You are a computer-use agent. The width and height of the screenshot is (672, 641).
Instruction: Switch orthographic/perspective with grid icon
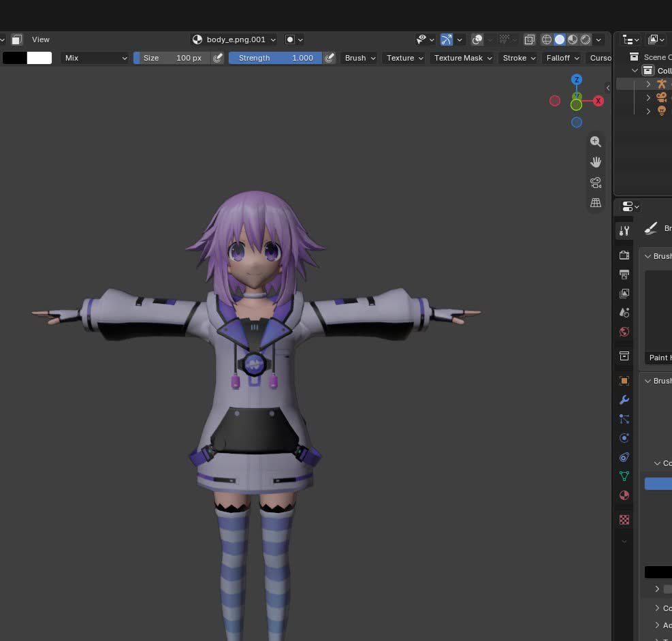595,203
